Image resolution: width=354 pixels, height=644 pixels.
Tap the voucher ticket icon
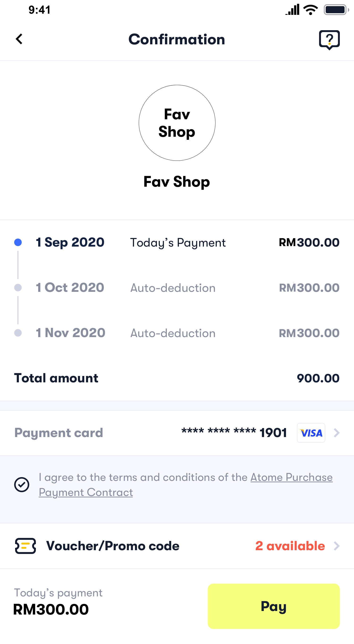pos(25,546)
